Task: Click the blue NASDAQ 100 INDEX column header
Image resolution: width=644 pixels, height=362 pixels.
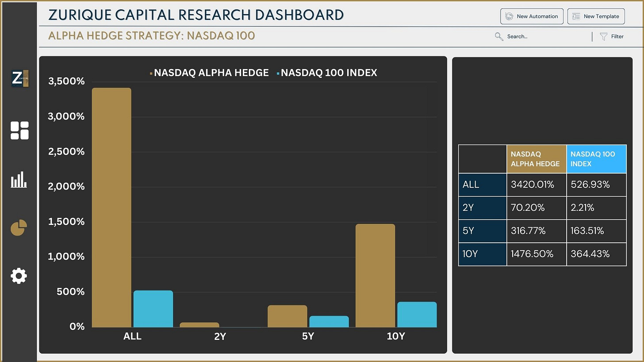Action: coord(596,159)
